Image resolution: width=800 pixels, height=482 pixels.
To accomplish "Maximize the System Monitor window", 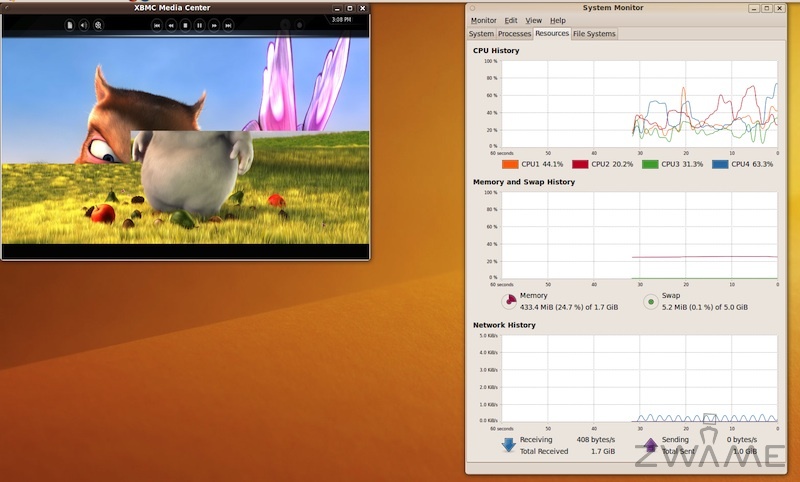I will (x=766, y=8).
